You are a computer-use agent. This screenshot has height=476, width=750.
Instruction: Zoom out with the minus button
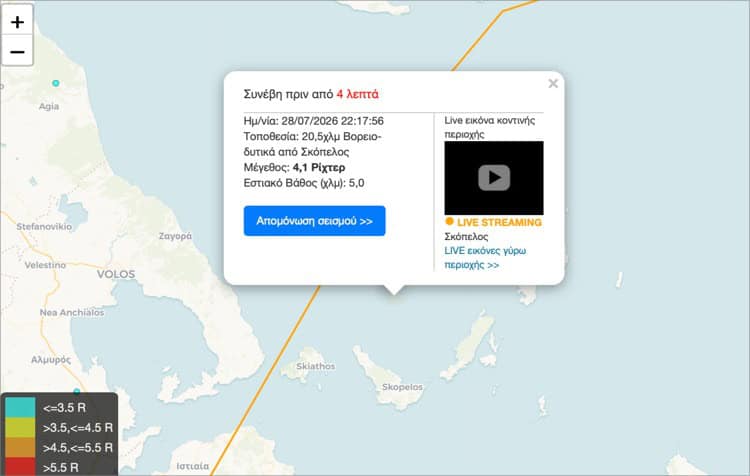(x=17, y=51)
